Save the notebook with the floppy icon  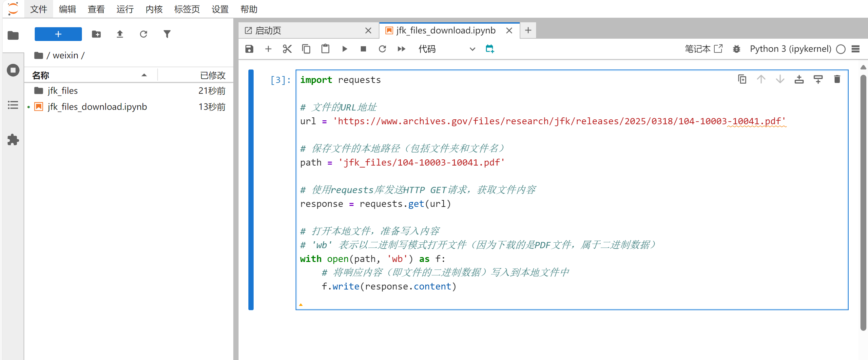point(249,49)
